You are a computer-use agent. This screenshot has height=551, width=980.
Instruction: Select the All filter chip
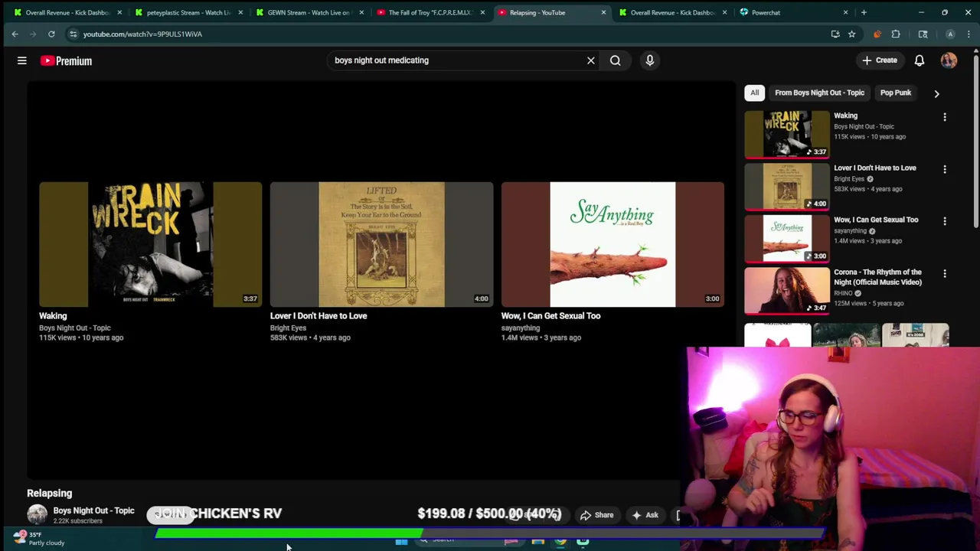click(x=754, y=93)
